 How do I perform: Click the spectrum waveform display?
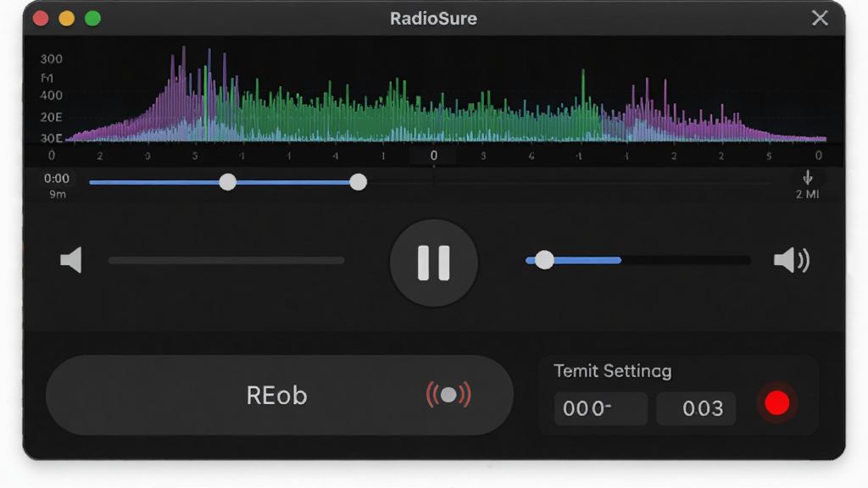pos(446,94)
